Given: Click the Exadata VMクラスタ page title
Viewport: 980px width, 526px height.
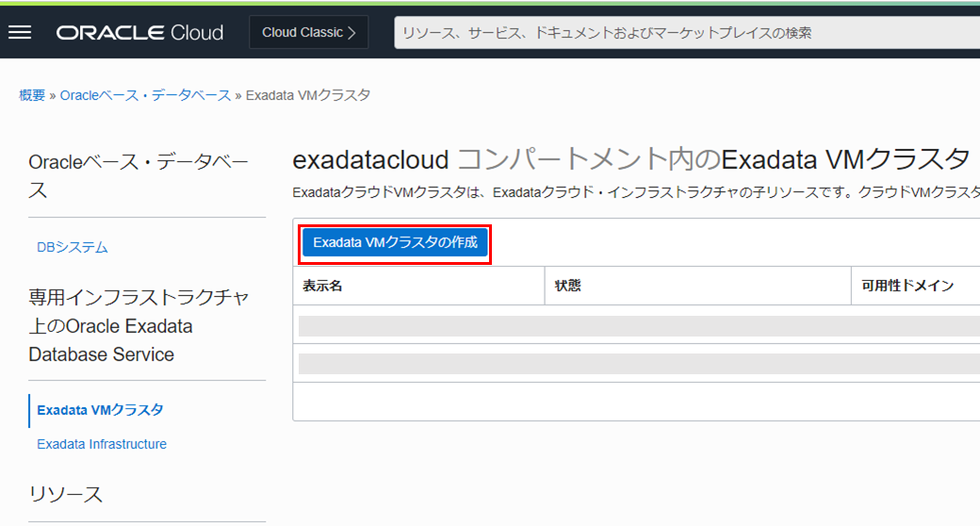Looking at the screenshot, I should pyautogui.click(x=630, y=156).
